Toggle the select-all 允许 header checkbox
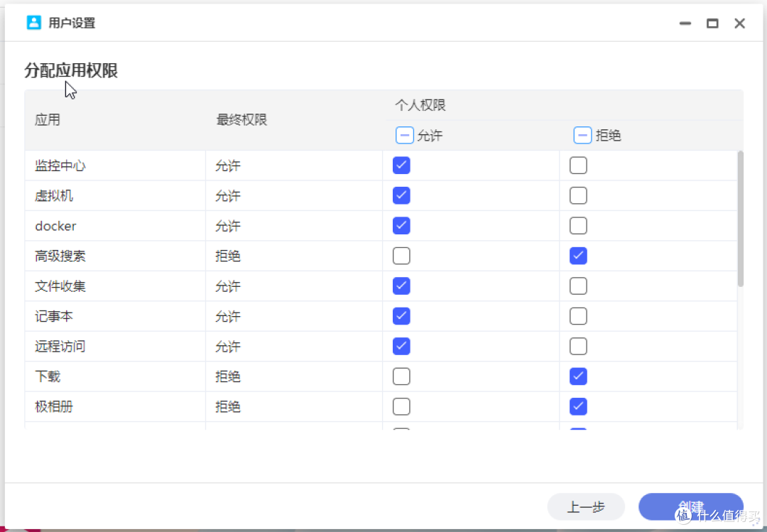767x532 pixels. (405, 135)
